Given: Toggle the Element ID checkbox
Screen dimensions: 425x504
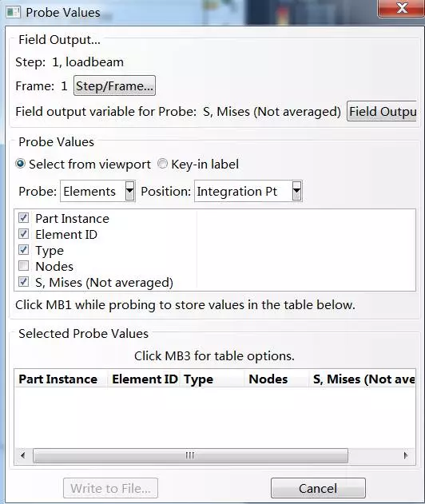Looking at the screenshot, I should 23,234.
